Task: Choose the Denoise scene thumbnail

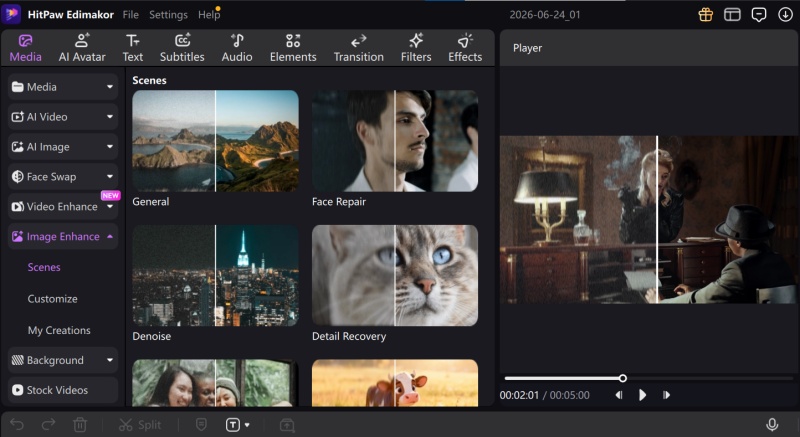Action: pyautogui.click(x=215, y=275)
